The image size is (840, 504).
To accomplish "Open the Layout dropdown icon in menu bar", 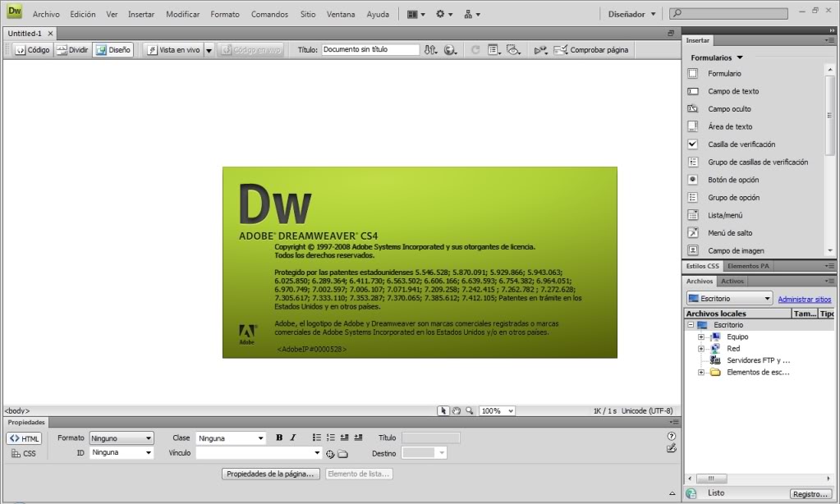I will coord(415,15).
